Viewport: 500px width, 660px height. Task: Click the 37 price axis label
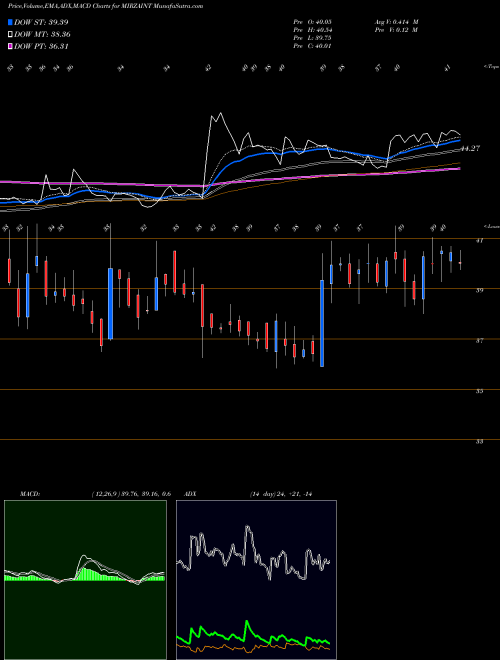[479, 341]
